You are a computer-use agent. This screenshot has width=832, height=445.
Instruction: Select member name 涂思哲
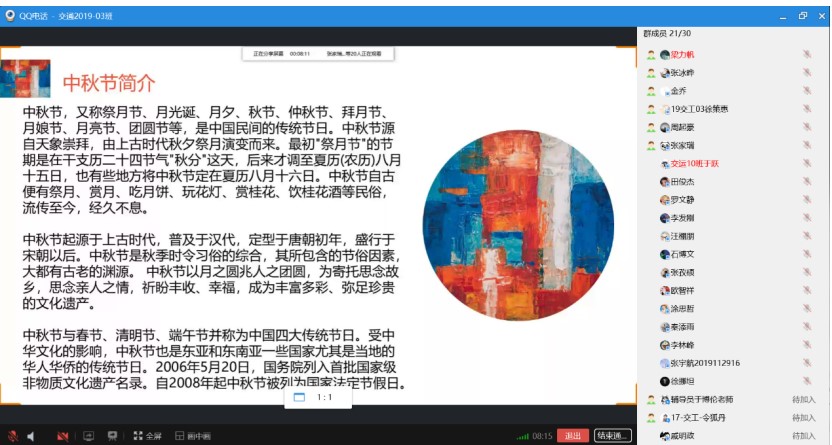682,308
